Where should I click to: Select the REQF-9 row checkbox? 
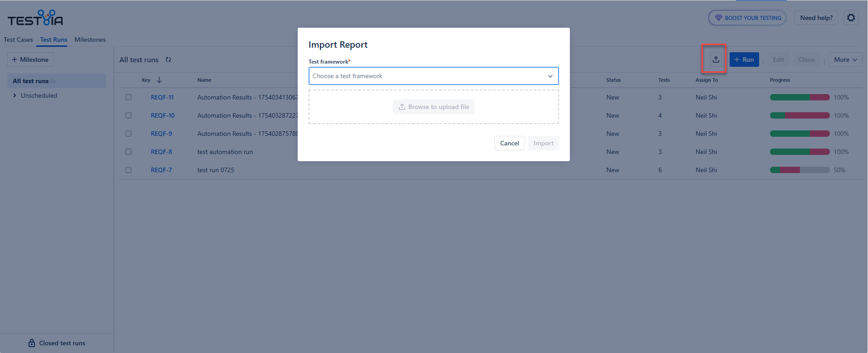pyautogui.click(x=128, y=134)
